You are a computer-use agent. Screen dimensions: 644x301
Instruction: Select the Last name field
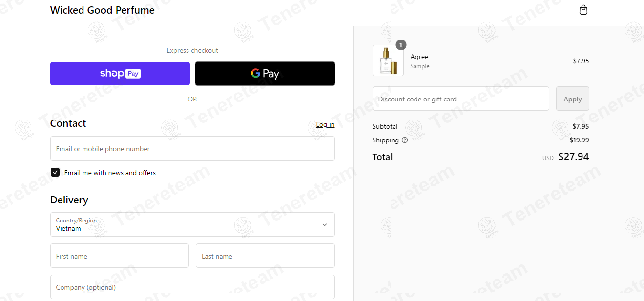click(265, 256)
